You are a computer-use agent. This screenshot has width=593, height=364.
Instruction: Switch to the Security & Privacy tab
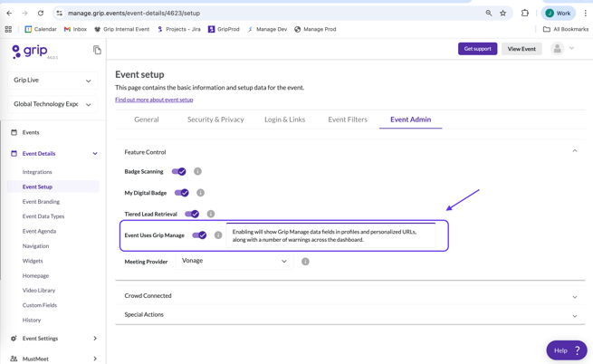215,120
